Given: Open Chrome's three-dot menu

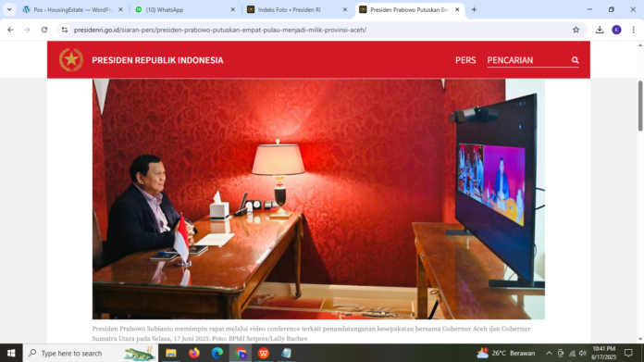Looking at the screenshot, I should [x=633, y=30].
